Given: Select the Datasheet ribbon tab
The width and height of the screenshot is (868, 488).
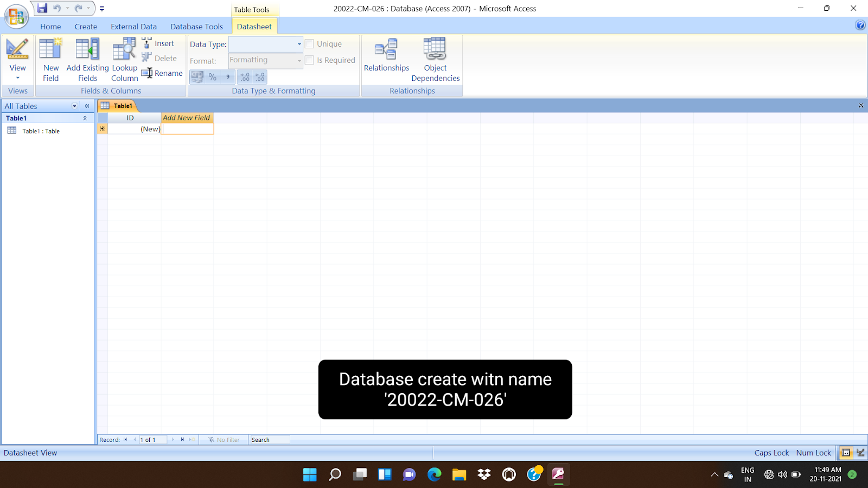Looking at the screenshot, I should (254, 27).
